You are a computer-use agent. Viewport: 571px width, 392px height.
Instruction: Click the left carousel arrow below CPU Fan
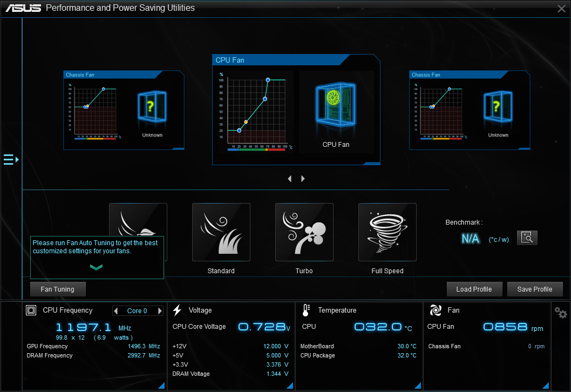(x=290, y=178)
